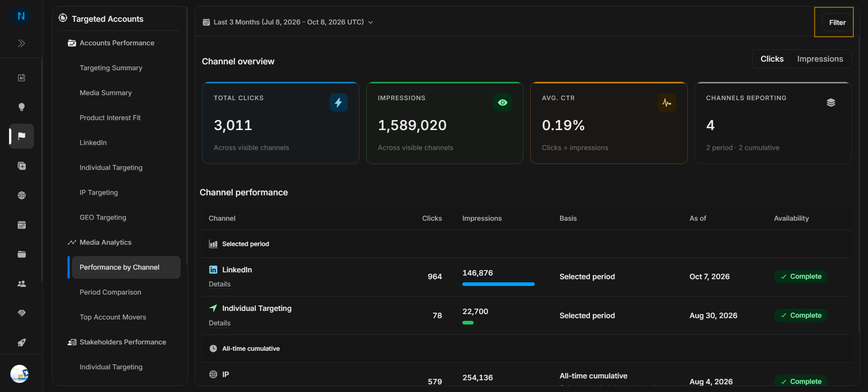The width and height of the screenshot is (868, 392).
Task: Open Targeting Summary page
Action: (x=111, y=68)
